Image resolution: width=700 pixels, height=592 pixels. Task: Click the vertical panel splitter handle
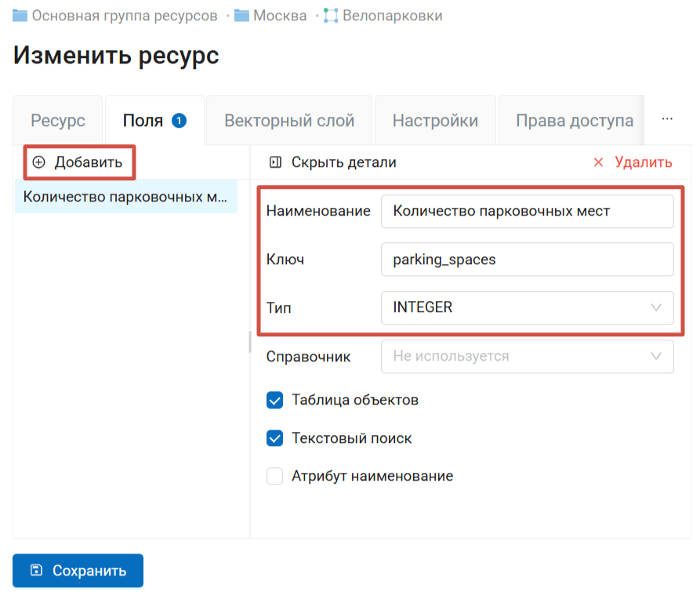(x=250, y=341)
